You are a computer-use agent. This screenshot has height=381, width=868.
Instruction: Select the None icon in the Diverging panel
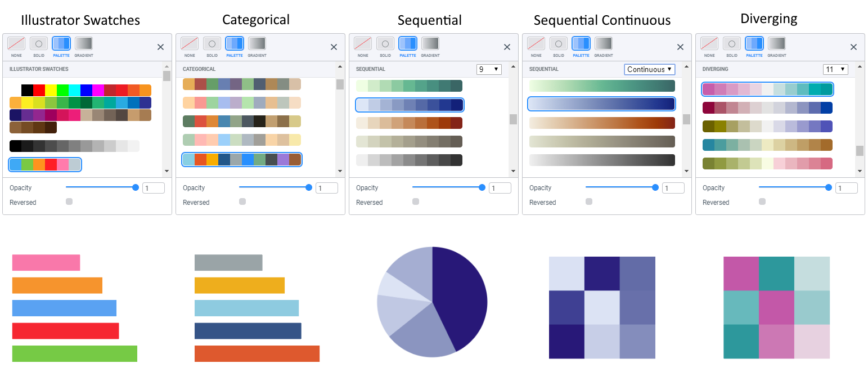709,45
